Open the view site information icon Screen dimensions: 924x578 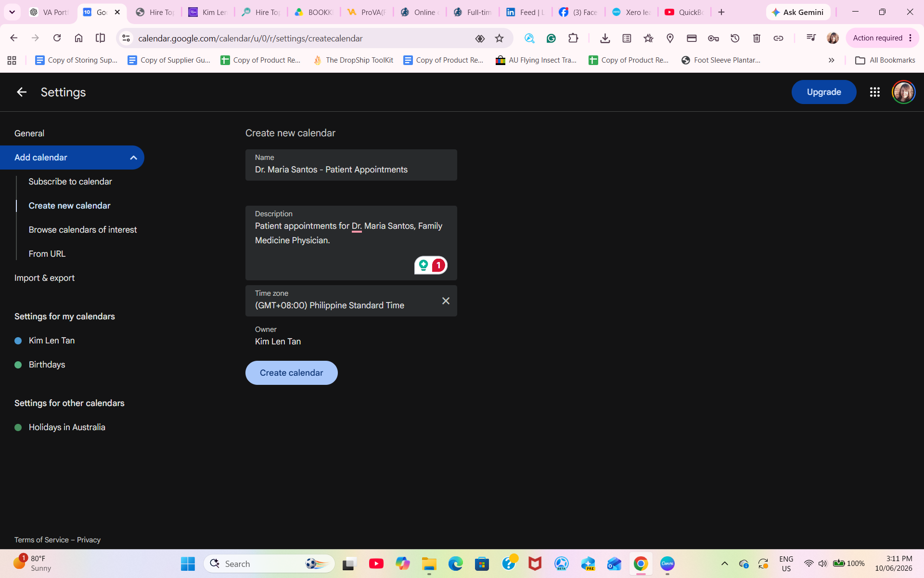126,38
